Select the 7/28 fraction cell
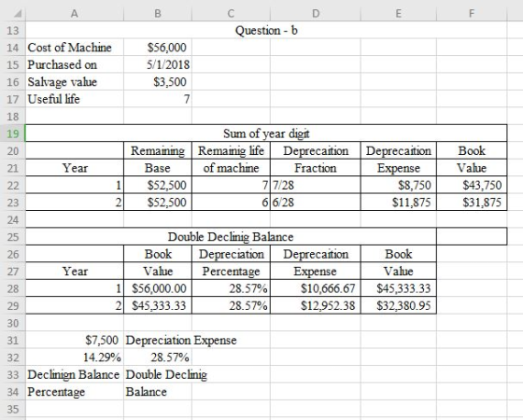This screenshot has height=420, width=523. (316, 185)
